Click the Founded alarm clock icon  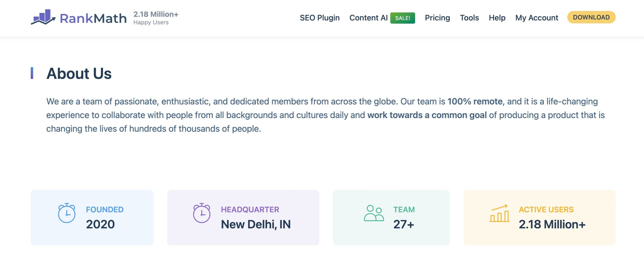pyautogui.click(x=67, y=213)
